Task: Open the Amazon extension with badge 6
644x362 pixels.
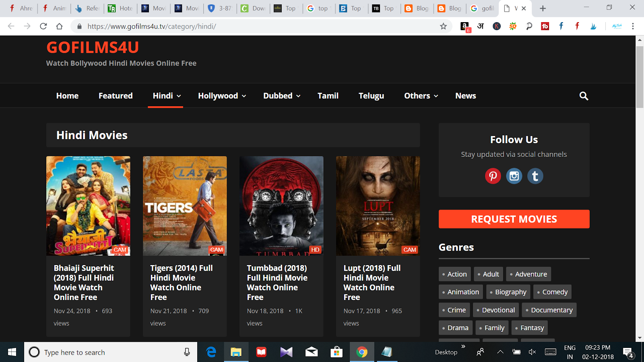Action: click(x=465, y=27)
